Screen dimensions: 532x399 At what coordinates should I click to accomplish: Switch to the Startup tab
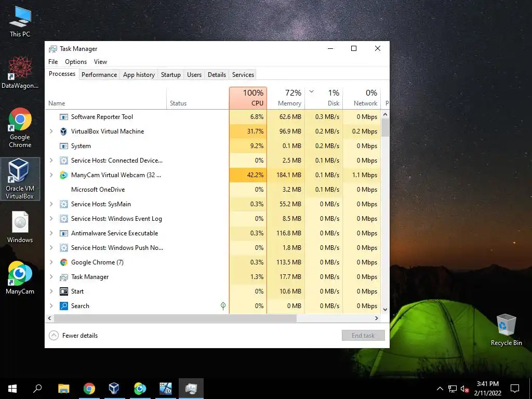[x=170, y=75]
